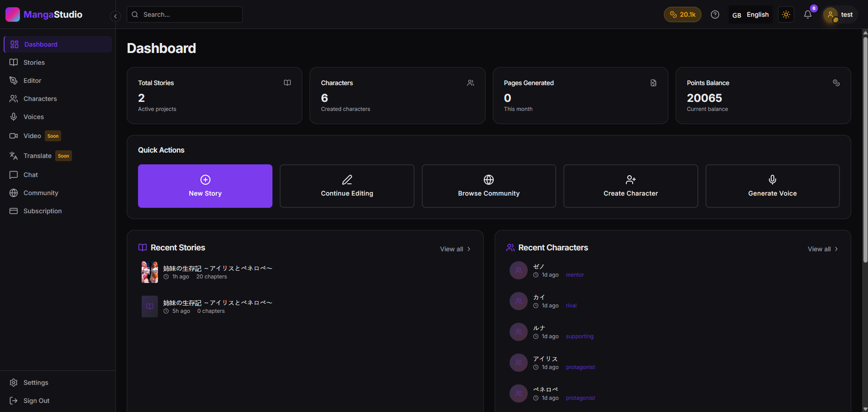Click the Subscription card icon in sidebar
Image resolution: width=868 pixels, height=412 pixels.
pos(14,211)
